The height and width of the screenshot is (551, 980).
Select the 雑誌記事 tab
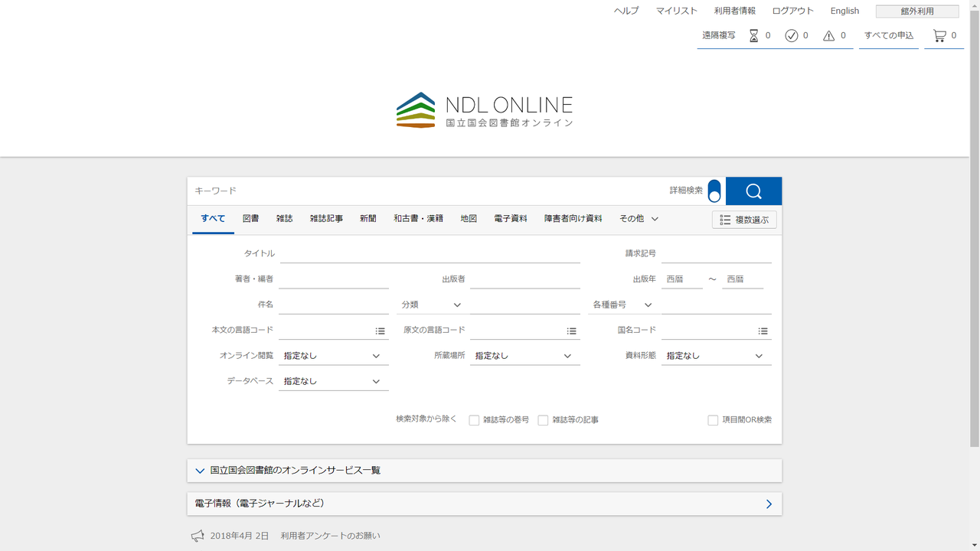point(326,219)
